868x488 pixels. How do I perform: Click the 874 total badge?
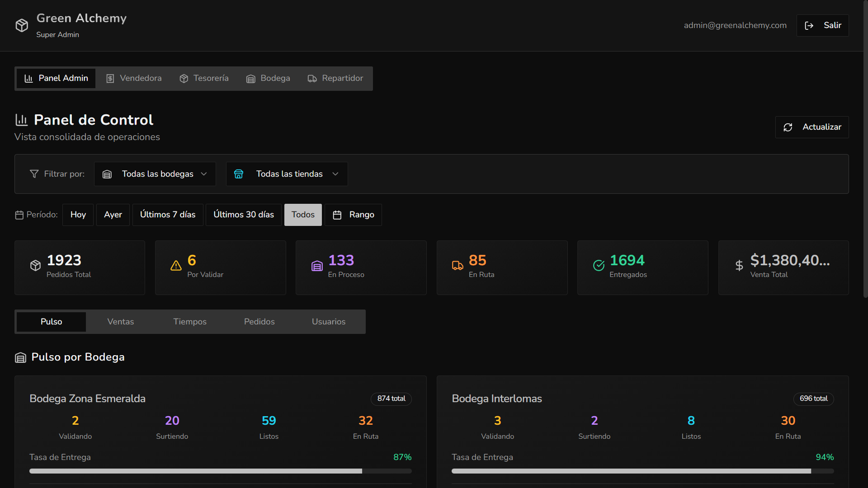point(392,399)
